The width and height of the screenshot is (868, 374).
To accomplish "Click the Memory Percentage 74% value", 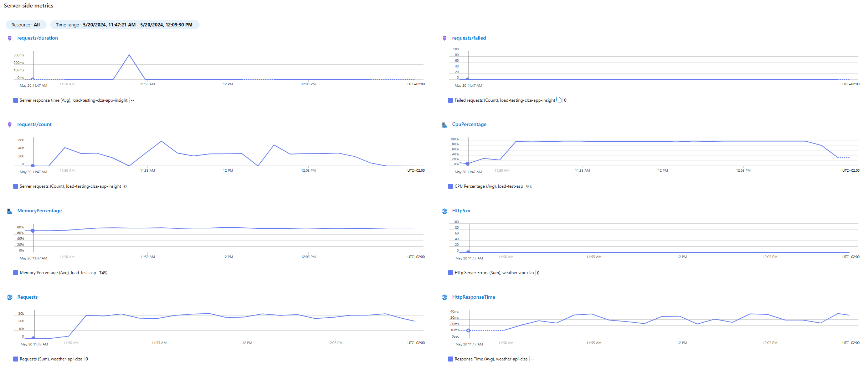I will [x=103, y=273].
